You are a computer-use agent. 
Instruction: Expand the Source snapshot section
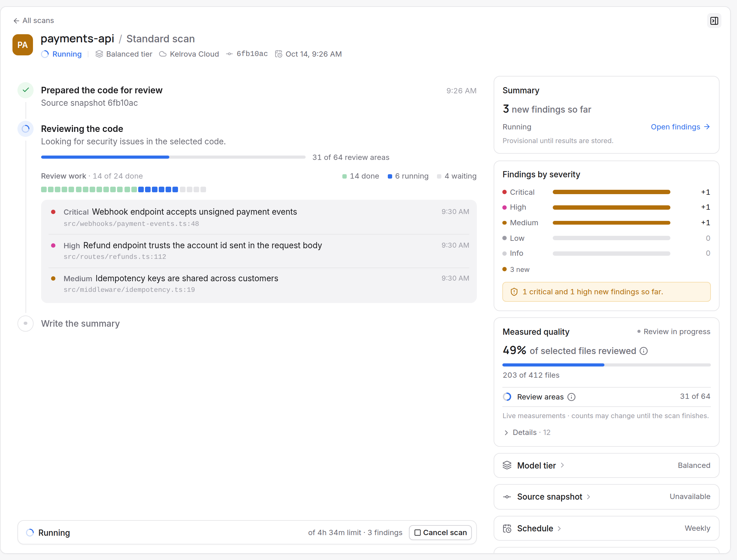(x=606, y=497)
